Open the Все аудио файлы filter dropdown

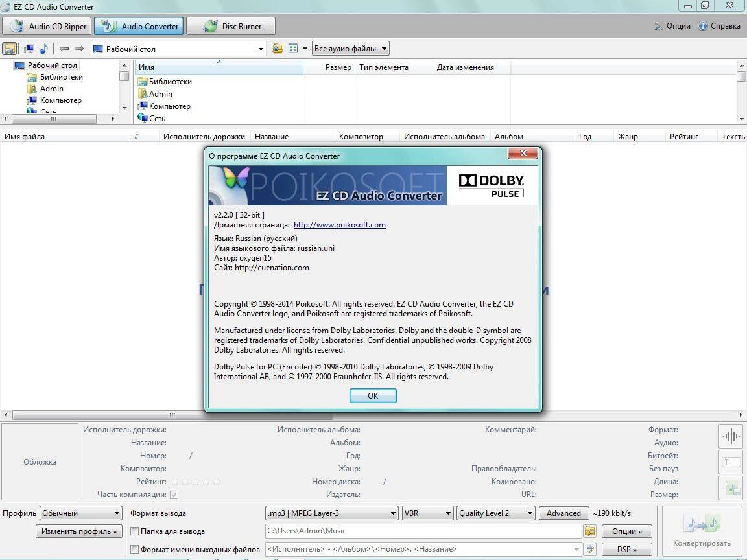tap(351, 49)
